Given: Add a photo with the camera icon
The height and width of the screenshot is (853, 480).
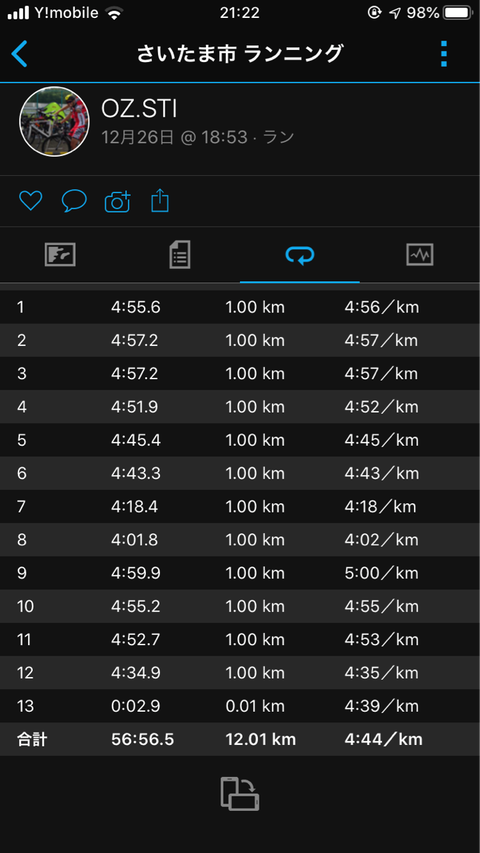Looking at the screenshot, I should tap(118, 201).
